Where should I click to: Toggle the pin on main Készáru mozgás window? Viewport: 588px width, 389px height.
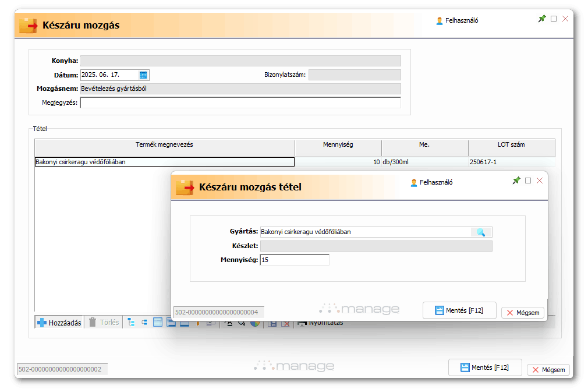tap(542, 19)
